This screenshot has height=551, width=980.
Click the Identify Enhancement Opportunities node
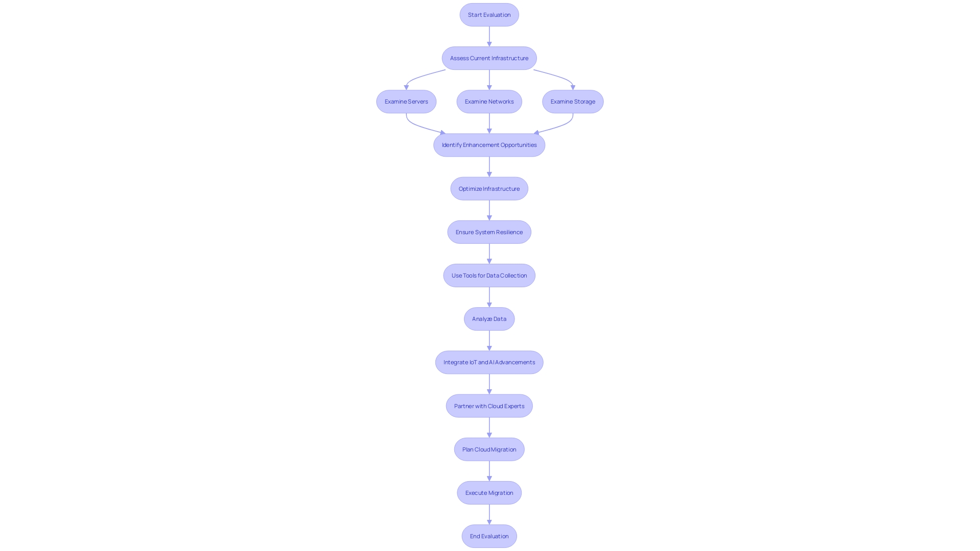[489, 145]
